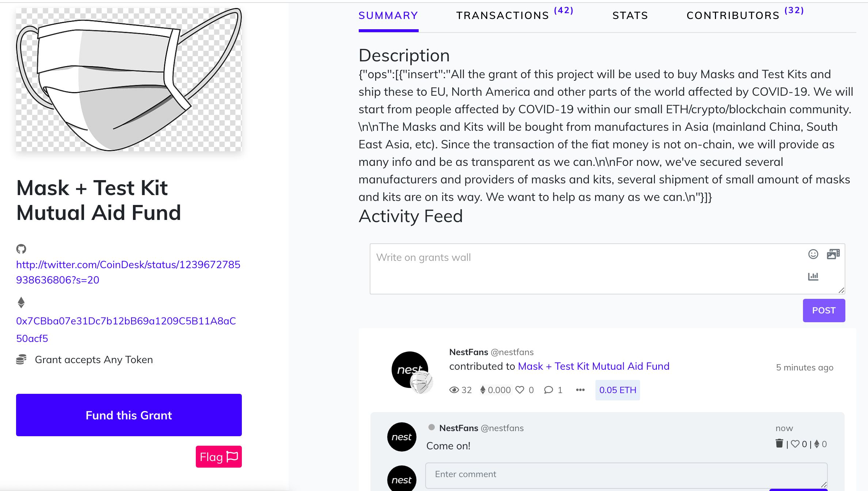
Task: Attach image using the picture icon
Action: pos(833,254)
